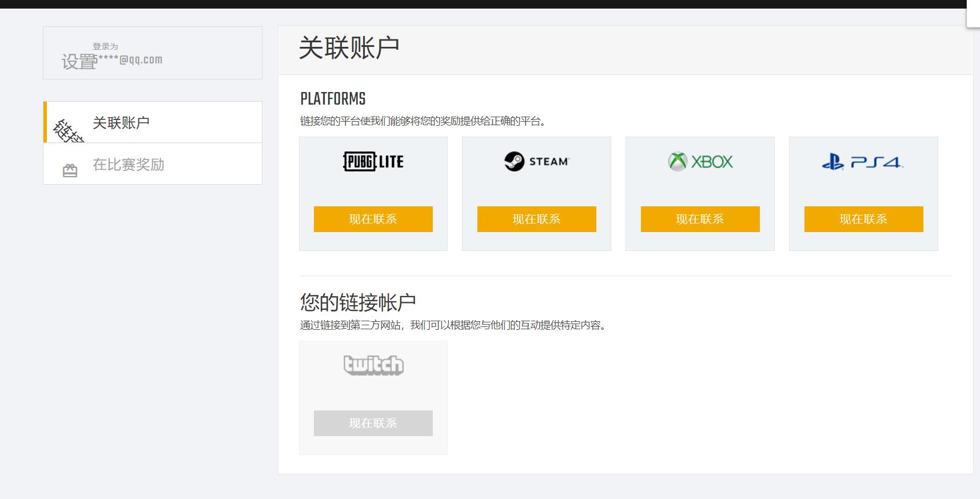Image resolution: width=980 pixels, height=499 pixels.
Task: Click the Steam logo
Action: click(x=537, y=162)
